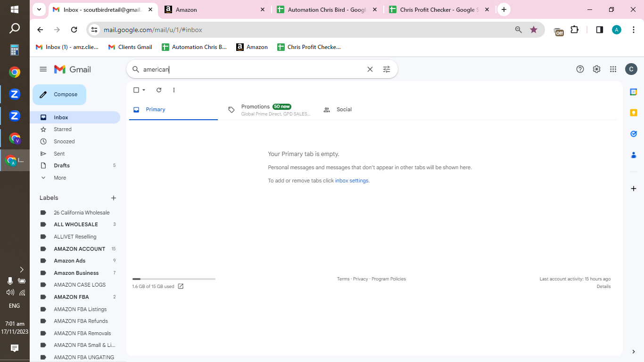This screenshot has width=644, height=362.
Task: Open the Google apps grid
Action: [613, 69]
